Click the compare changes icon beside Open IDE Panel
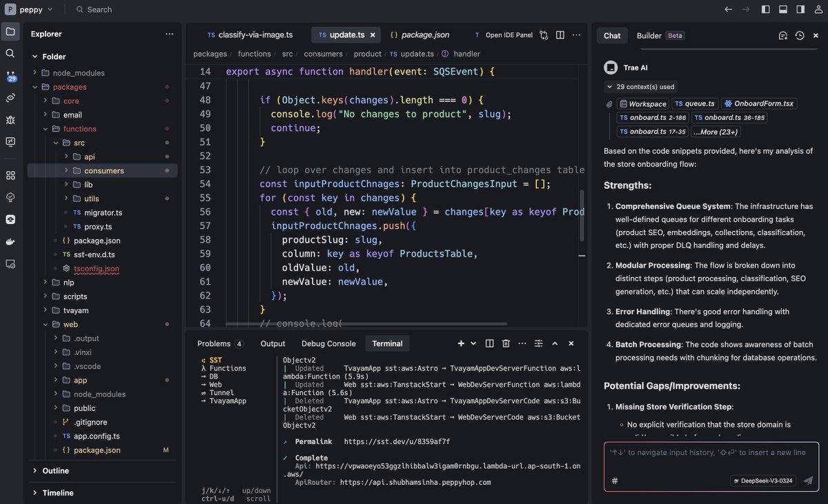This screenshot has height=504, width=828. [x=544, y=35]
